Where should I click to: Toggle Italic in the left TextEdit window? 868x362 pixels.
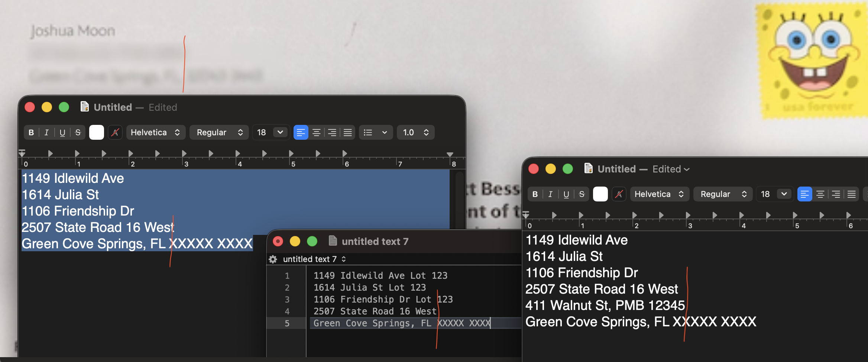click(46, 133)
